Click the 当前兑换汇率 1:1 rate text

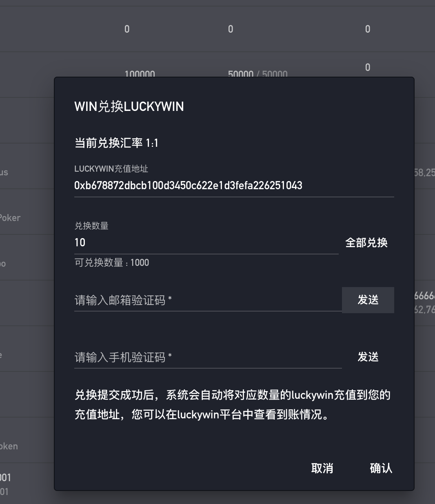pos(116,143)
